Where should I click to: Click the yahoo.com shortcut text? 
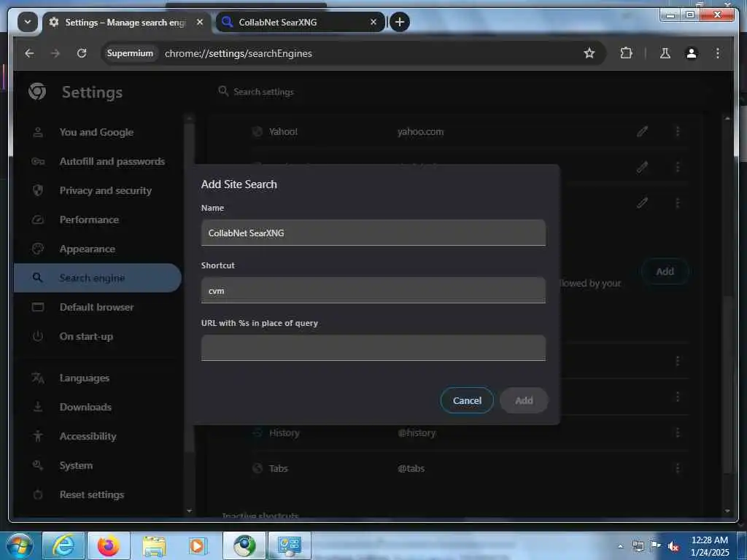[421, 132]
